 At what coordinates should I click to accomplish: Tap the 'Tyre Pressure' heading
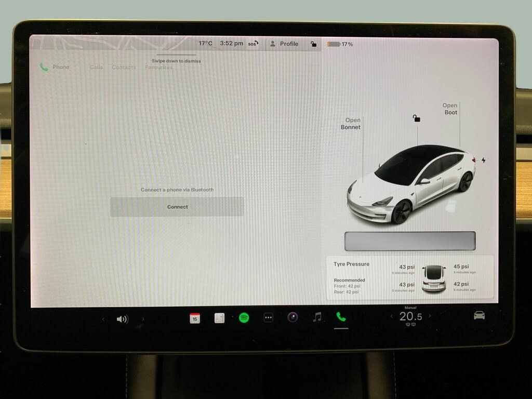pyautogui.click(x=352, y=264)
